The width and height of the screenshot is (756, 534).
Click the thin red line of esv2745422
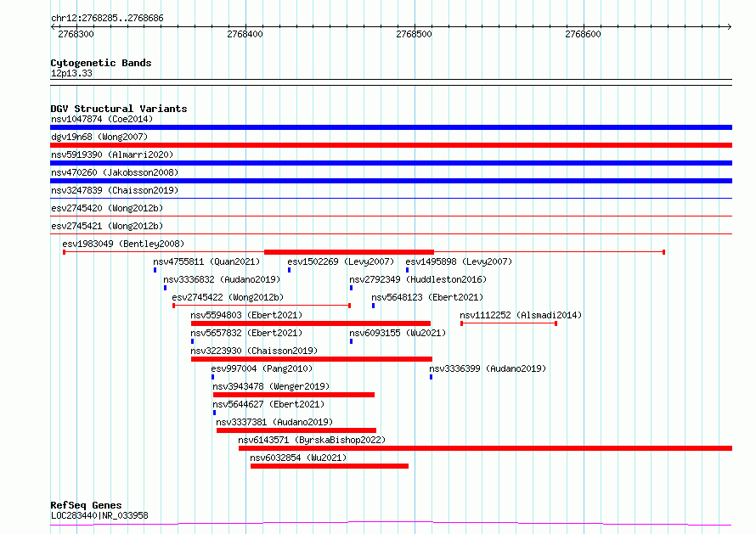262,306
